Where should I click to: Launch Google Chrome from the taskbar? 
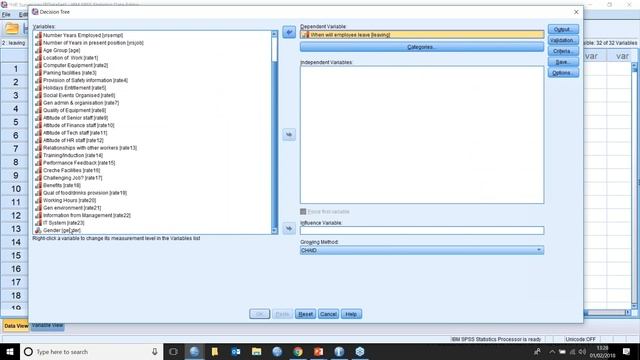(298, 352)
